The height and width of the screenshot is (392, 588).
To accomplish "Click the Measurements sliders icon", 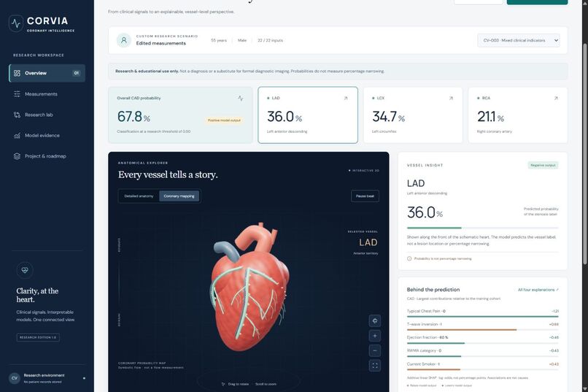I will (x=17, y=94).
